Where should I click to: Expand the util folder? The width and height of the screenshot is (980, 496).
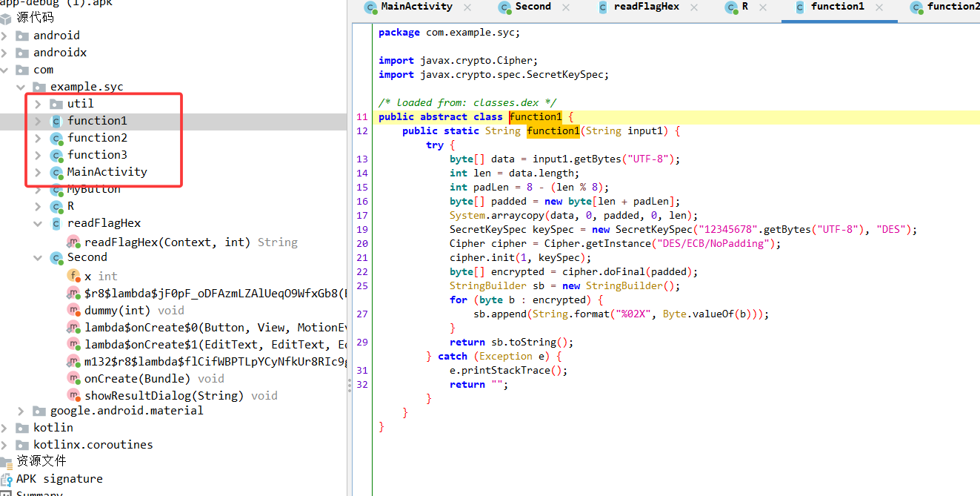(x=38, y=104)
